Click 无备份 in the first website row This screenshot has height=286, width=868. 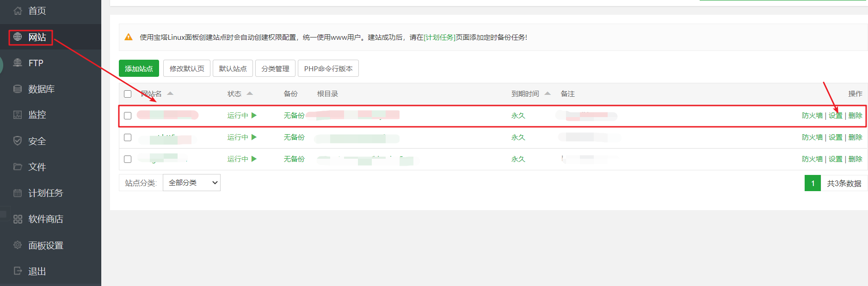click(294, 116)
